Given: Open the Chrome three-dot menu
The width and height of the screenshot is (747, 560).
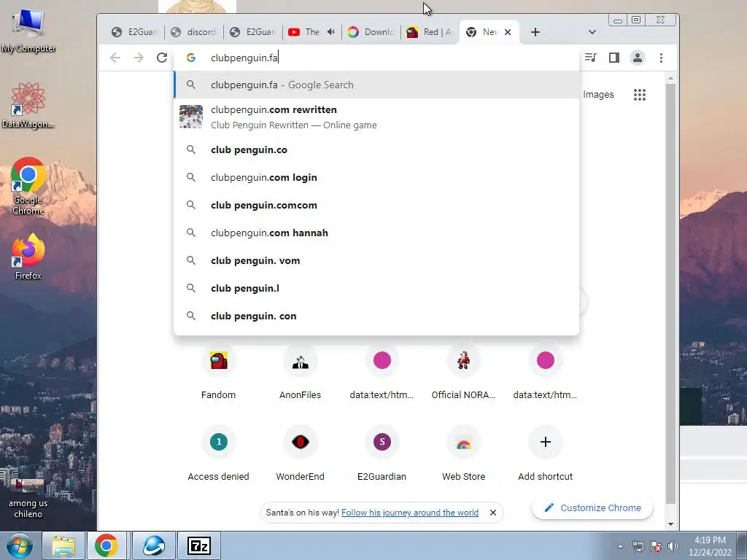Looking at the screenshot, I should coord(661,58).
